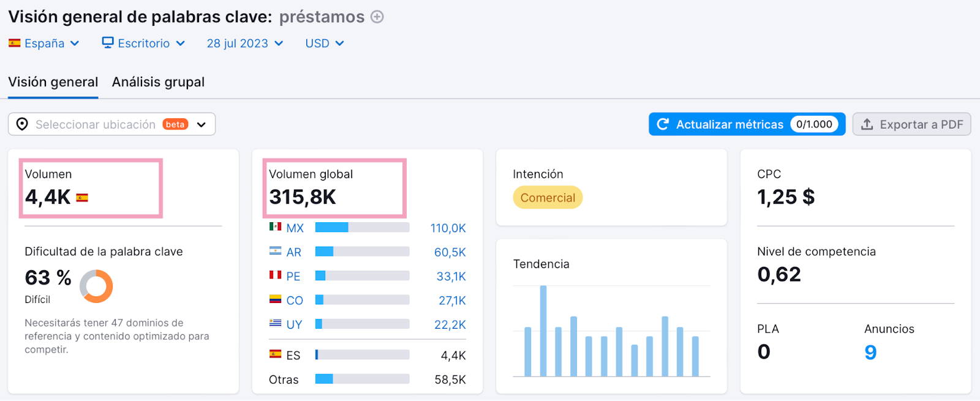
Task: Click the MX country link
Action: click(x=295, y=228)
